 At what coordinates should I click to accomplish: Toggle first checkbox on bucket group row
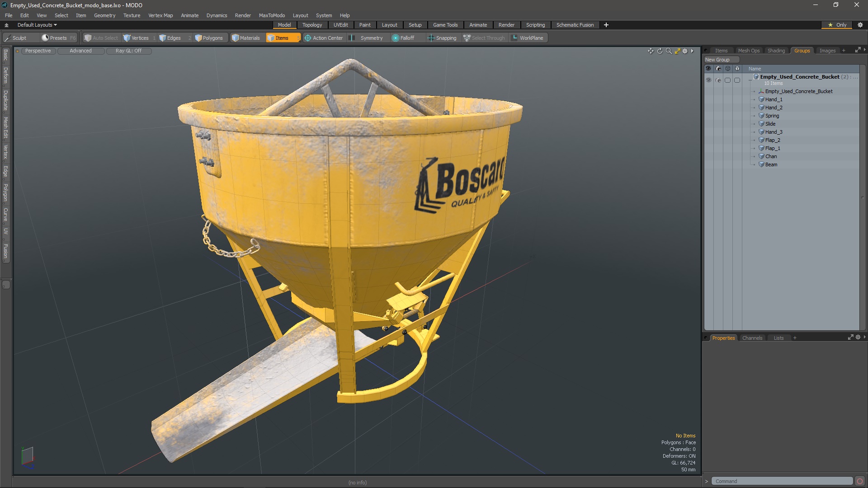727,80
